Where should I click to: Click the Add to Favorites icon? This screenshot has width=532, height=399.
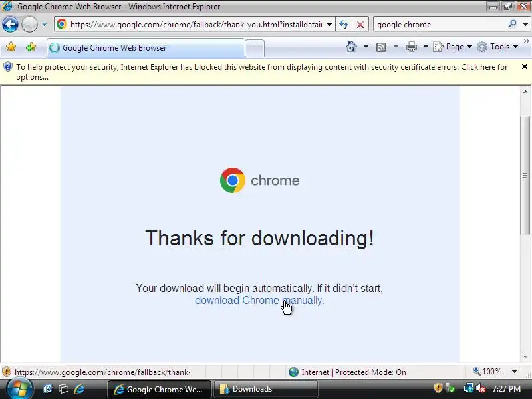(x=31, y=47)
